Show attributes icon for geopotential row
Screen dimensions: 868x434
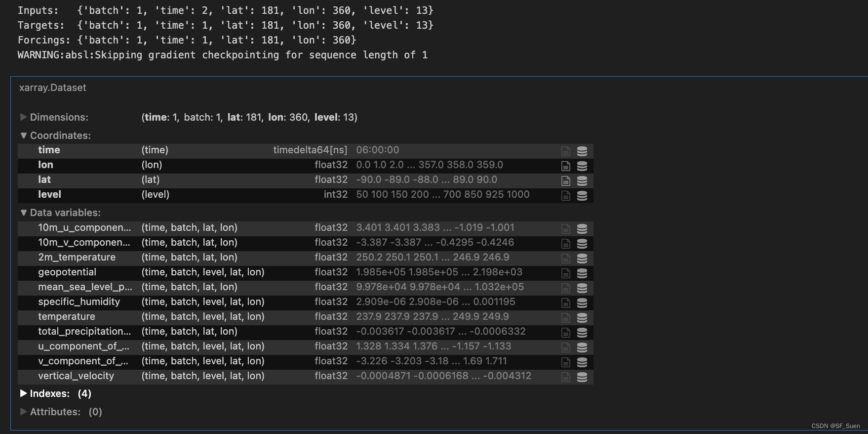pyautogui.click(x=566, y=273)
